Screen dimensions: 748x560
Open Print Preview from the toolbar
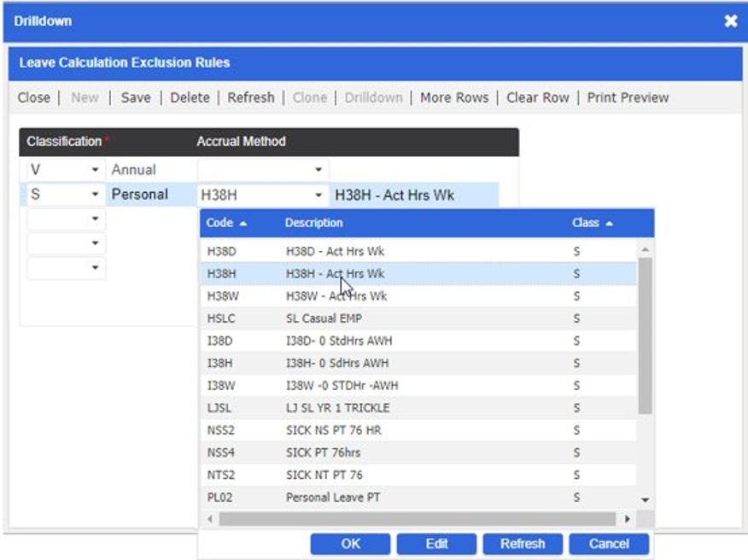[x=628, y=97]
